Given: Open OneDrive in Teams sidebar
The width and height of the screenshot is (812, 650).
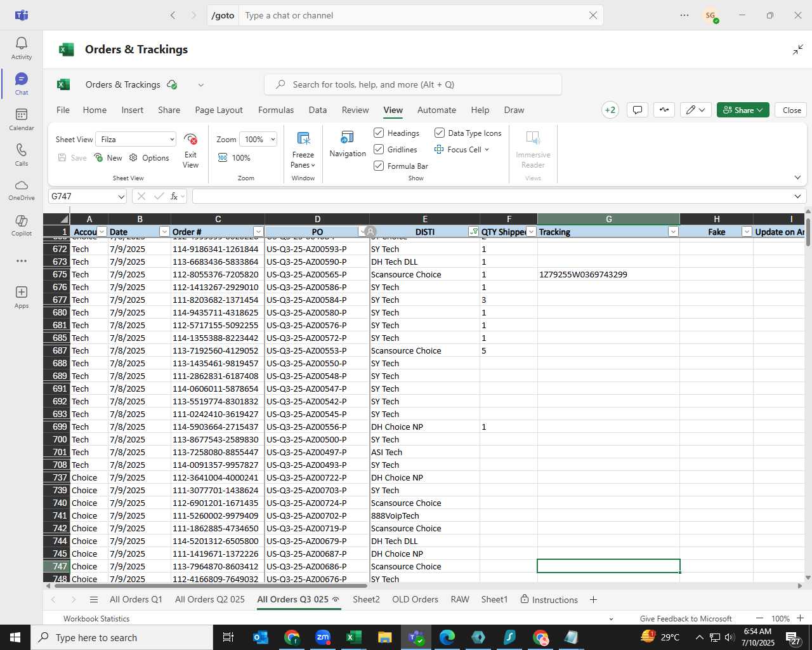Looking at the screenshot, I should [x=22, y=190].
